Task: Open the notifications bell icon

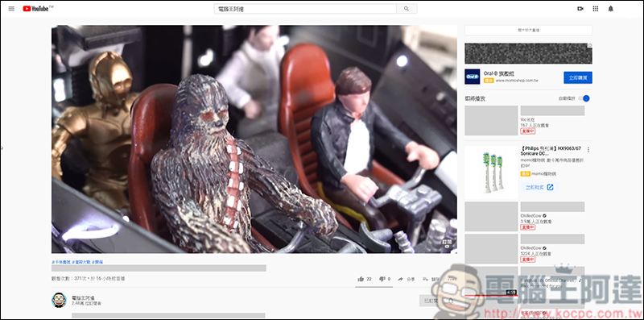Action: point(611,9)
